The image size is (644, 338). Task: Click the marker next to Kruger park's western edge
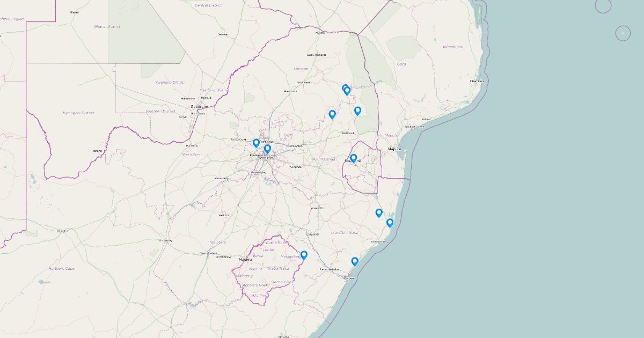click(x=357, y=111)
